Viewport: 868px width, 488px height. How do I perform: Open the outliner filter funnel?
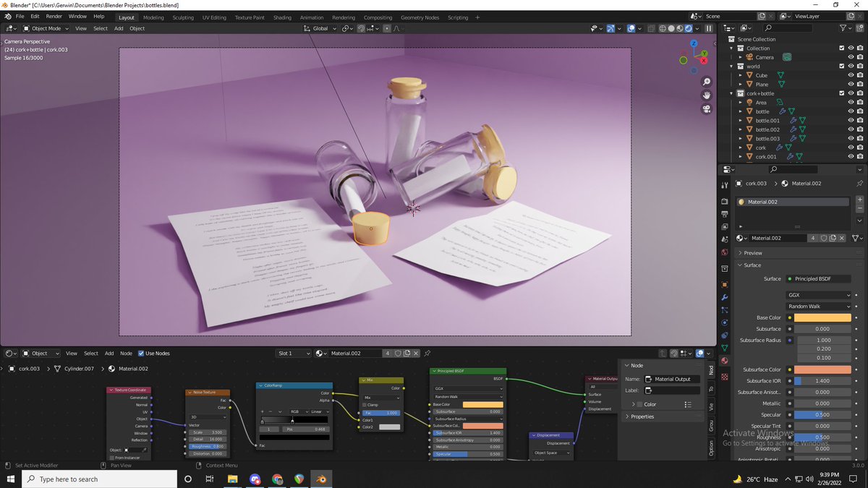coord(844,27)
